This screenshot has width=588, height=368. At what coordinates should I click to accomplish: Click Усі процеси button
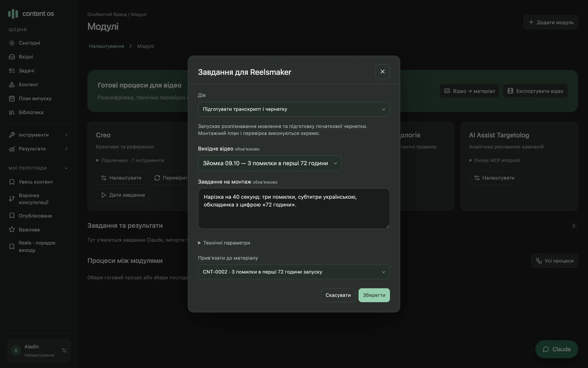click(x=555, y=261)
